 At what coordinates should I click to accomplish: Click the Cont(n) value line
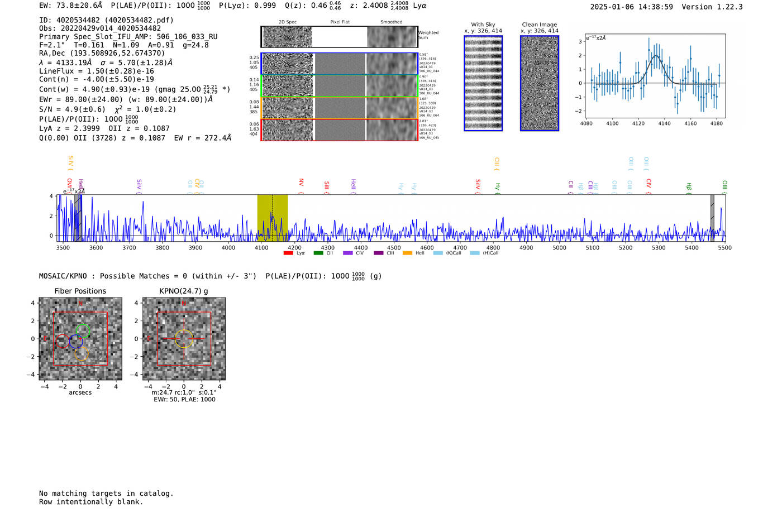[x=97, y=79]
